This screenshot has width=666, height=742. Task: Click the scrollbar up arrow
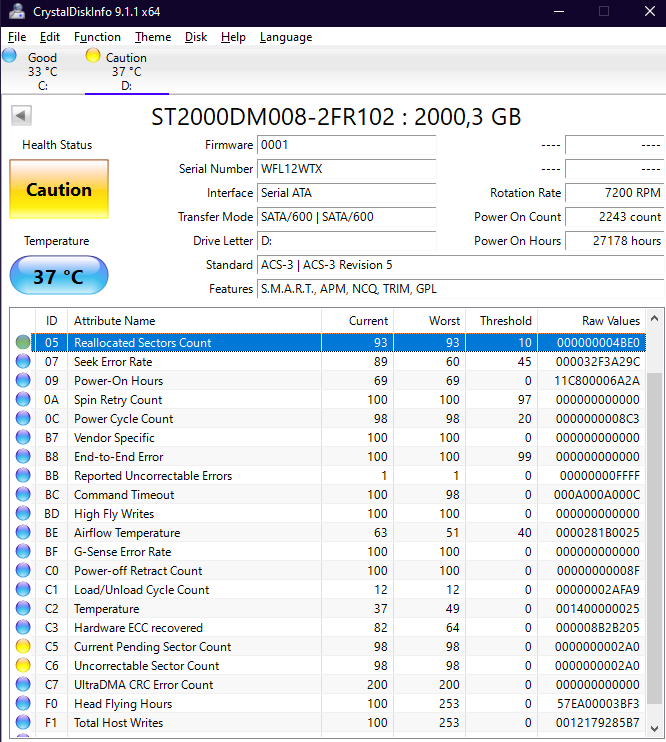(x=655, y=318)
